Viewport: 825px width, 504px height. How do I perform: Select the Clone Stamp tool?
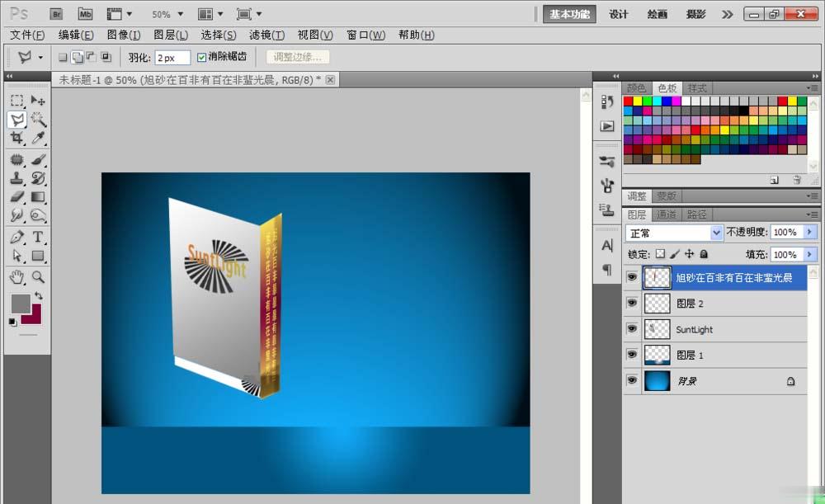pos(16,177)
